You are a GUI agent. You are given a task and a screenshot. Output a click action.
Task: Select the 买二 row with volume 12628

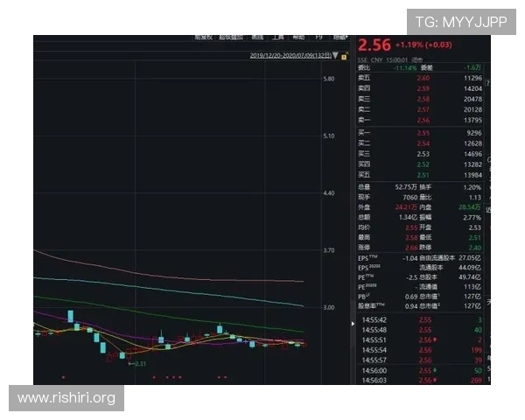point(420,143)
